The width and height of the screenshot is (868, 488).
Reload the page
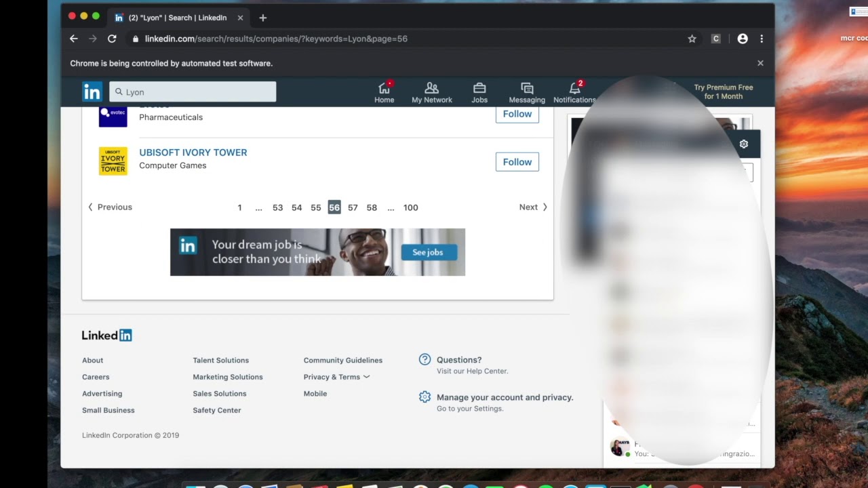pos(112,39)
